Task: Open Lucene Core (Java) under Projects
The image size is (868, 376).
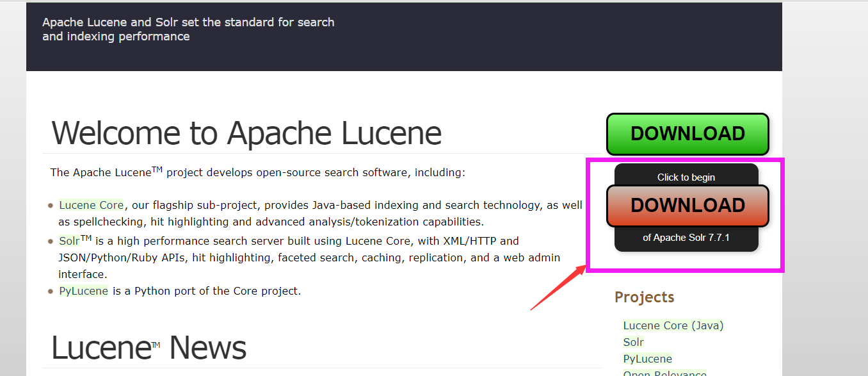Action: point(673,325)
